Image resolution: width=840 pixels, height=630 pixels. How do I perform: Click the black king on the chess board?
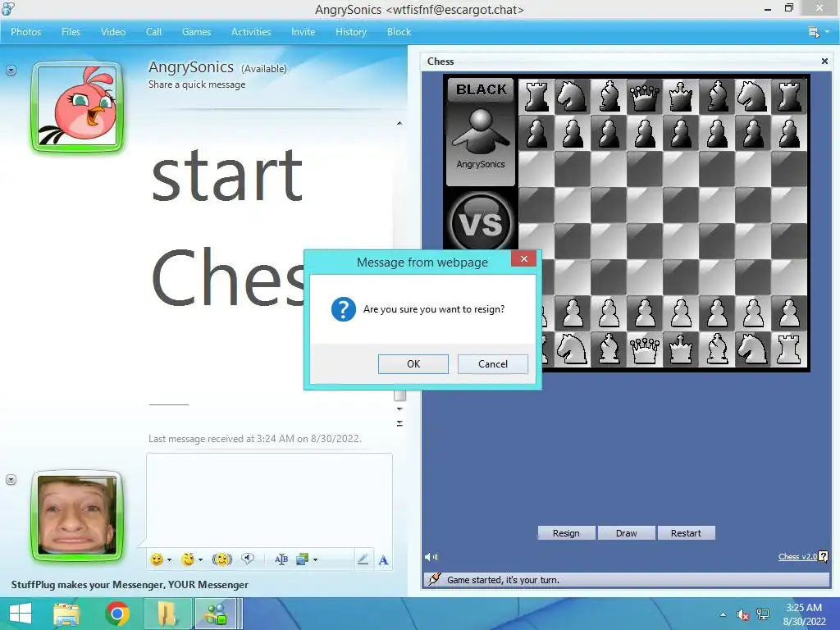(x=680, y=97)
